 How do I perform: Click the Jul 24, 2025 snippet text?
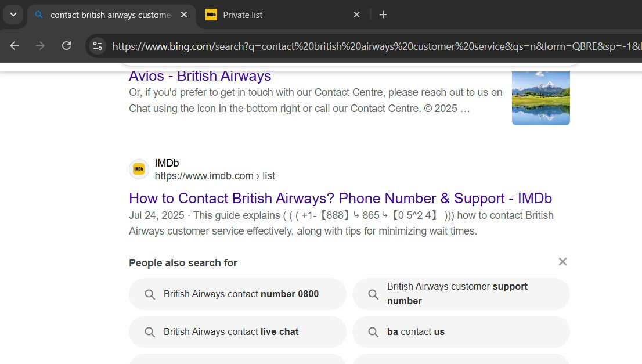click(x=341, y=223)
